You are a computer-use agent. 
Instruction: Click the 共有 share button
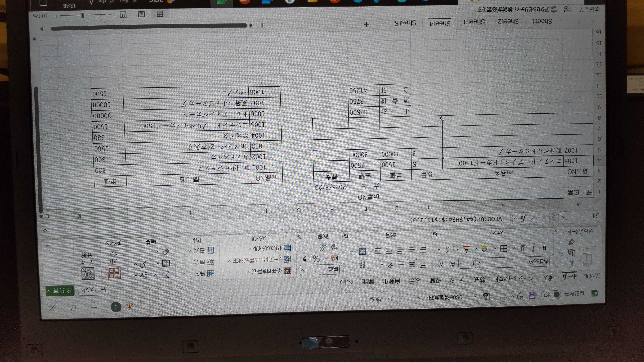point(60,291)
